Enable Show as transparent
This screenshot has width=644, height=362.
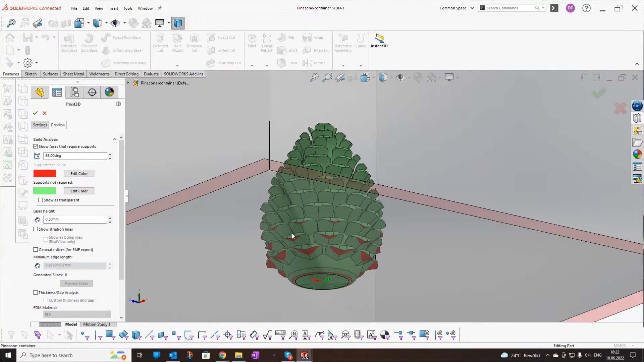41,200
